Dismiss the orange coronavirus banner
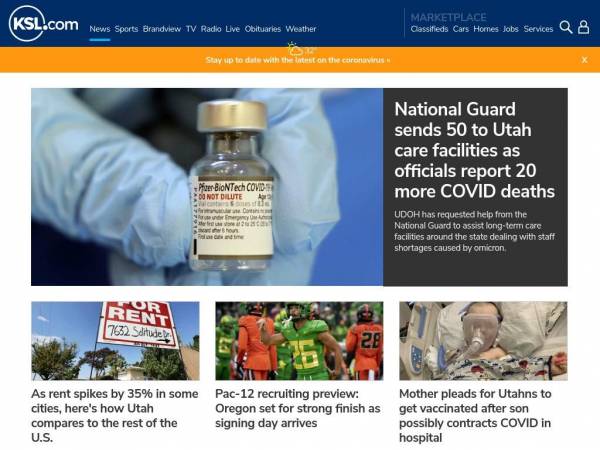The image size is (600, 450). pyautogui.click(x=584, y=60)
